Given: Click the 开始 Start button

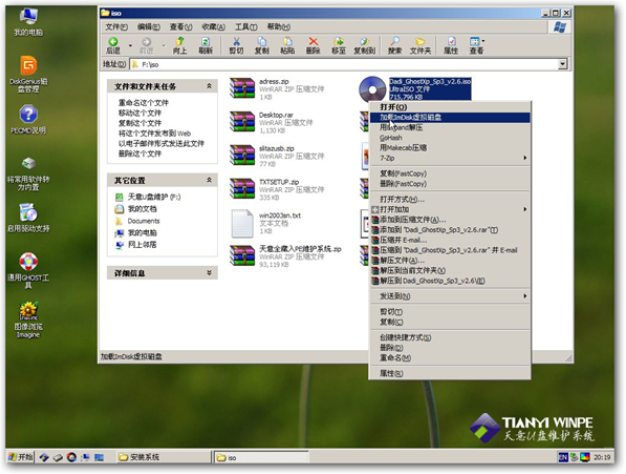Looking at the screenshot, I should pos(19,457).
